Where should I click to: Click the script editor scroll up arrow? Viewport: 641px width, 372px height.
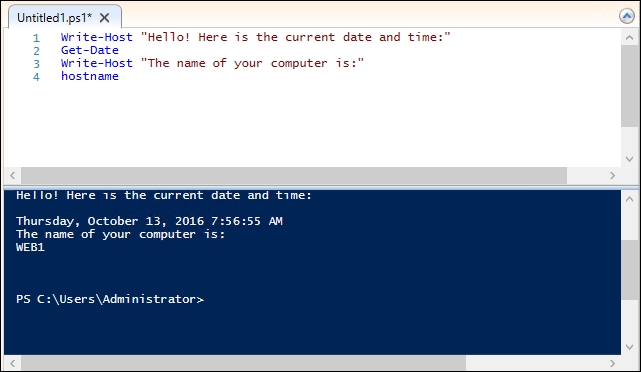629,38
